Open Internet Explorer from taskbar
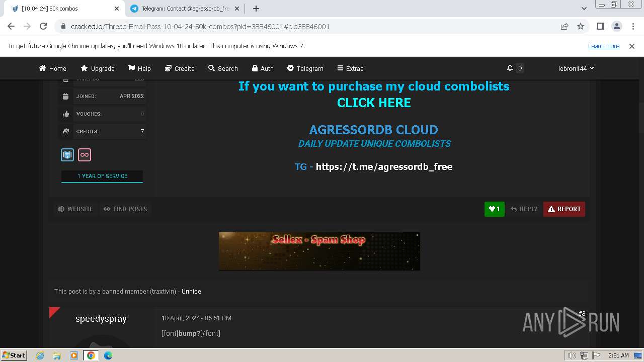 pos(40,355)
